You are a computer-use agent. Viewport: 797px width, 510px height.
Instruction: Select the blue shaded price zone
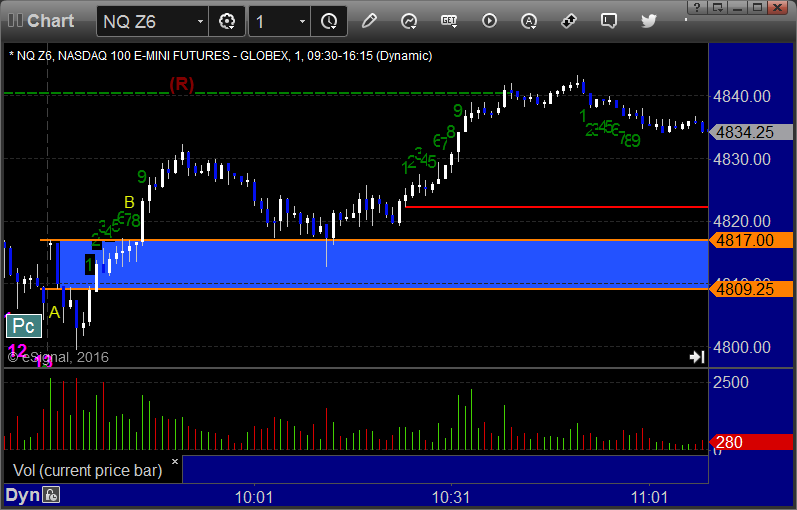(x=383, y=264)
